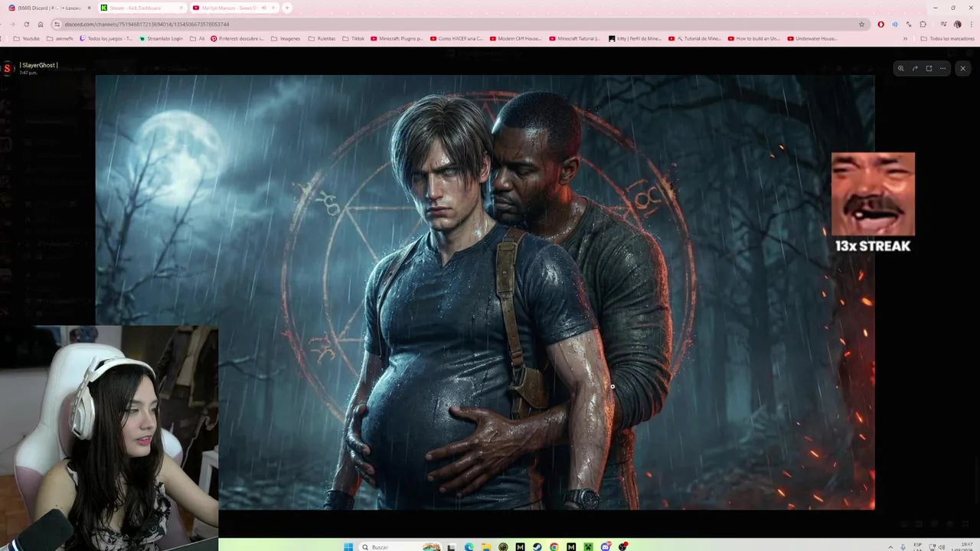Open Todos los marcadores folder
Image resolution: width=980 pixels, height=551 pixels.
(x=948, y=38)
